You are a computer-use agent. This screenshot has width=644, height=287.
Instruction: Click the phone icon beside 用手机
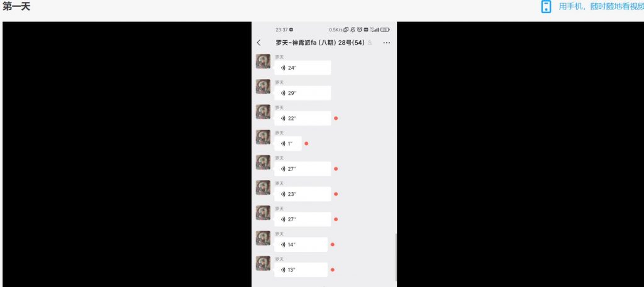coord(546,6)
